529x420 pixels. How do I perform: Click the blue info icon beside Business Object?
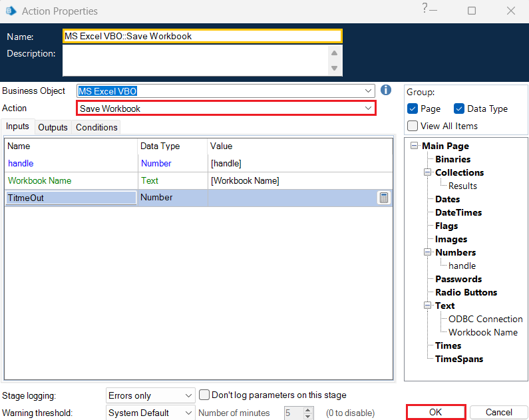pyautogui.click(x=386, y=91)
